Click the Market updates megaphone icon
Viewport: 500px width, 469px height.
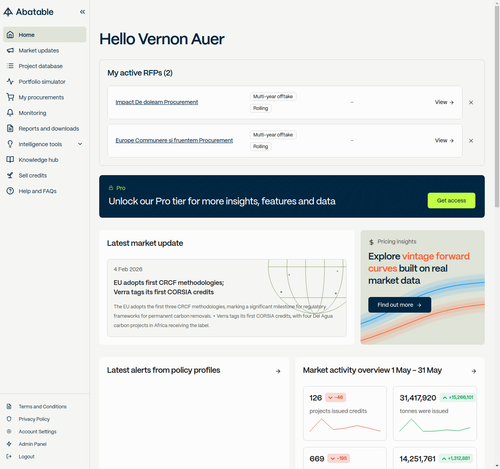10,50
